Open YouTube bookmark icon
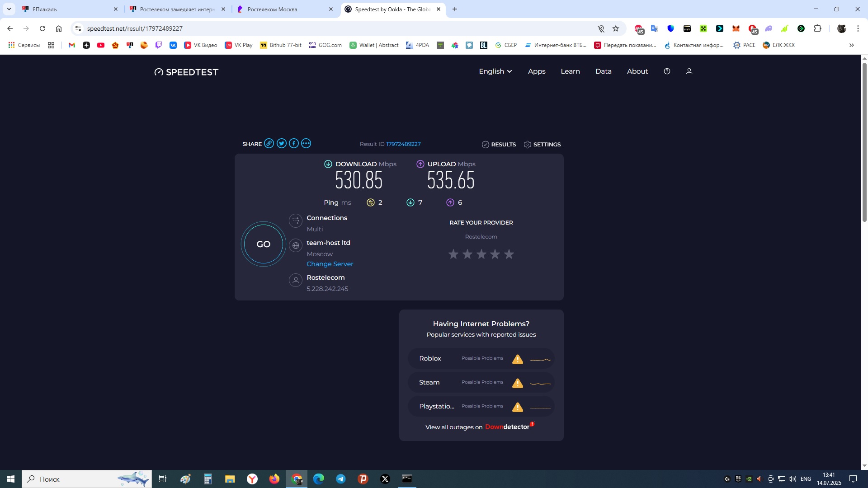868x488 pixels. pyautogui.click(x=101, y=45)
